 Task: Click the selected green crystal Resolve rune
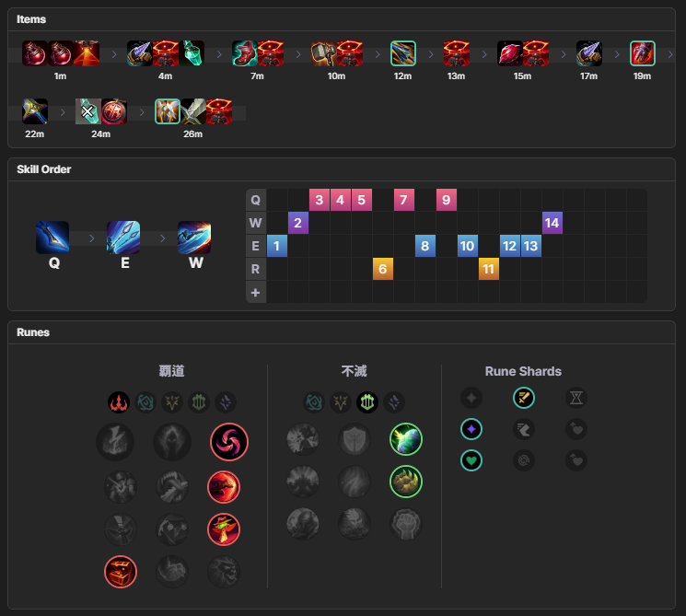406,439
